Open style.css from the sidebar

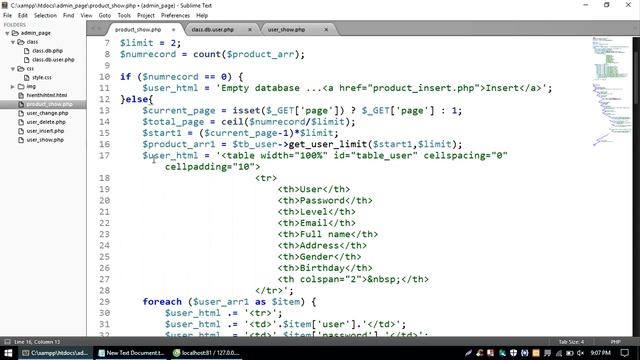(x=42, y=78)
